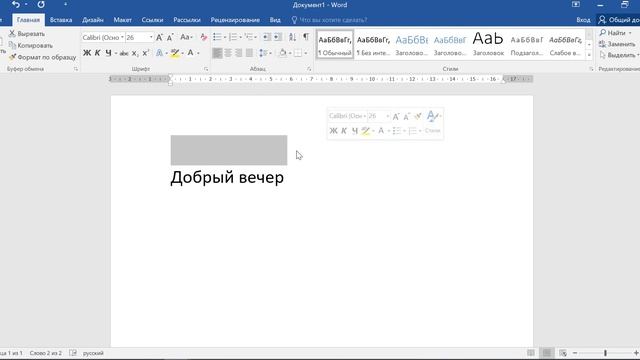Open the Рецензирование tab
Image resolution: width=640 pixels, height=360 pixels.
coord(235,20)
